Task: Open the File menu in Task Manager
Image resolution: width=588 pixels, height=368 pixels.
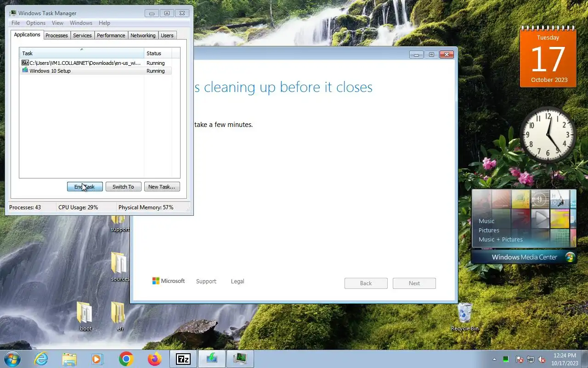Action: point(15,23)
